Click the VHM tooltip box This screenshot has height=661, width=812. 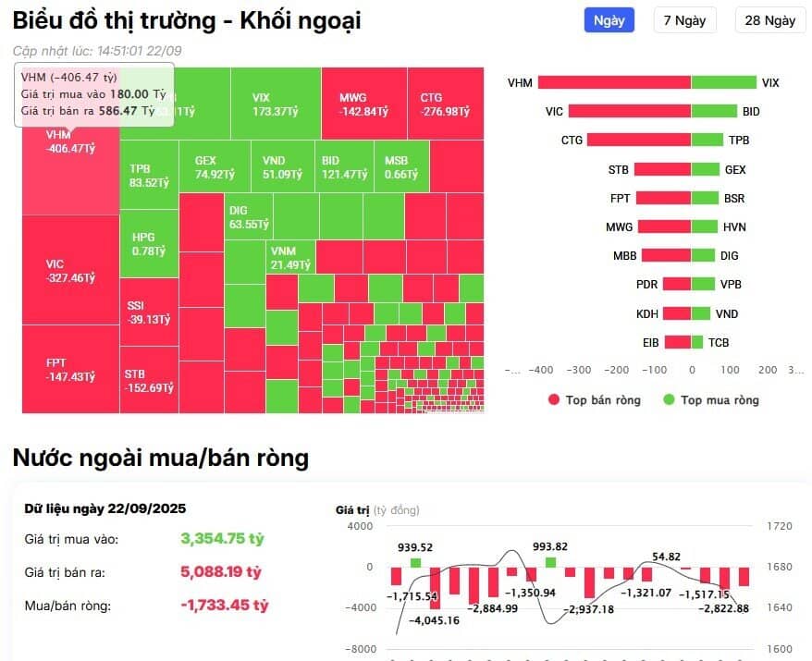(92, 92)
